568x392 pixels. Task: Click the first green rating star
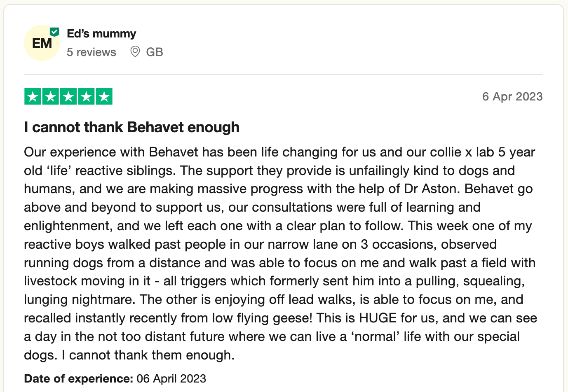pos(33,97)
